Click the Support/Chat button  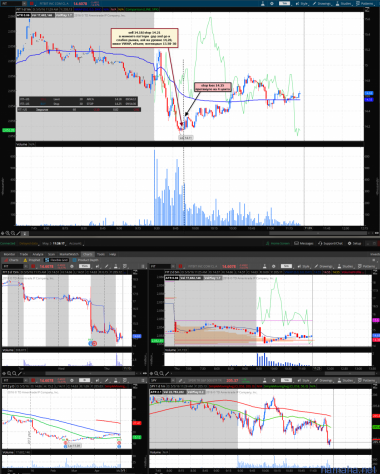331,243
